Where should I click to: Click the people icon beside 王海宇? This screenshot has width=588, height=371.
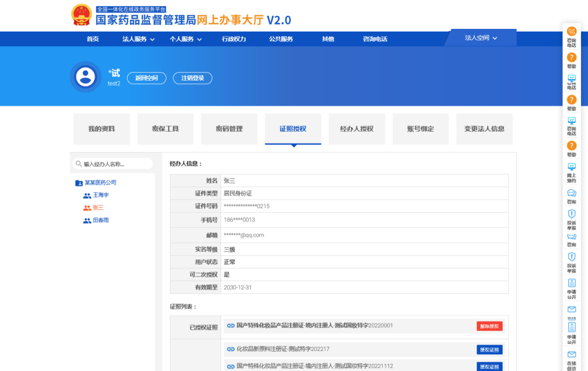(x=87, y=195)
